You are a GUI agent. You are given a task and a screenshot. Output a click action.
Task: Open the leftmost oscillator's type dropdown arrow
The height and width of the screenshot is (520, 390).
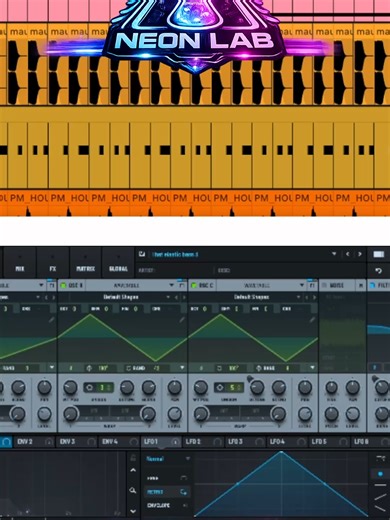[x=41, y=285]
